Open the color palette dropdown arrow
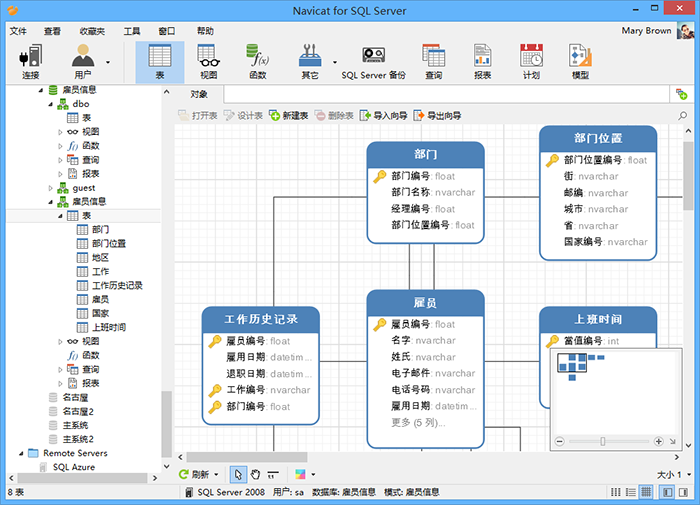 (313, 474)
